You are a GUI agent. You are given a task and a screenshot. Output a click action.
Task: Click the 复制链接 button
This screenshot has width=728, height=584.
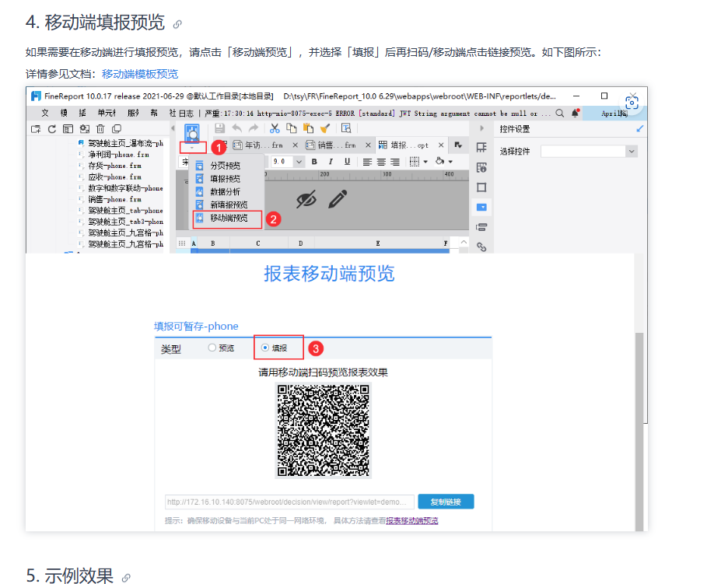pos(446,502)
